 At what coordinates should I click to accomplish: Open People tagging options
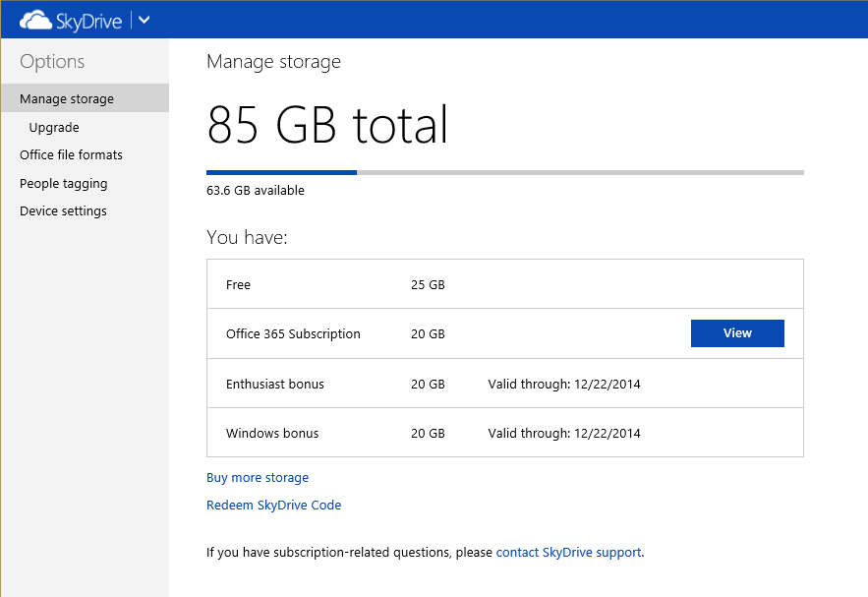[x=64, y=184]
